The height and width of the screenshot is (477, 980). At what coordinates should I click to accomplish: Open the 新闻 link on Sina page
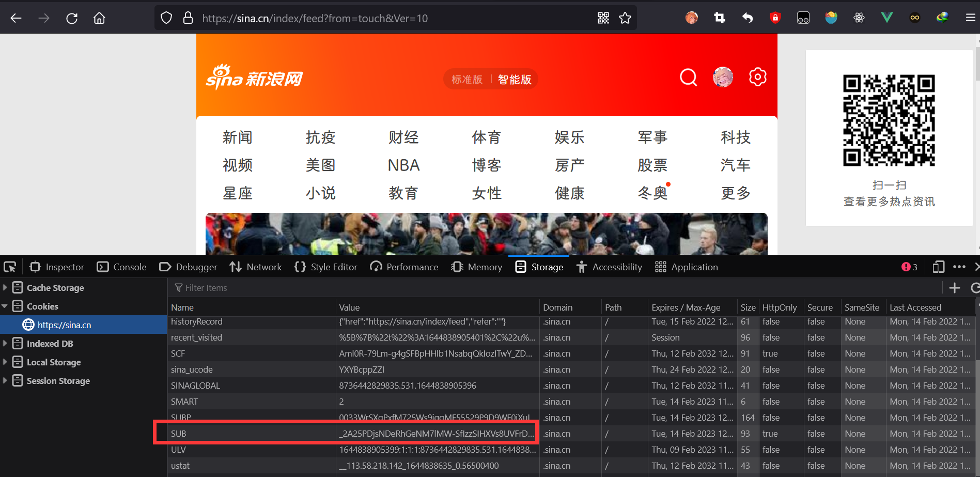coord(237,137)
